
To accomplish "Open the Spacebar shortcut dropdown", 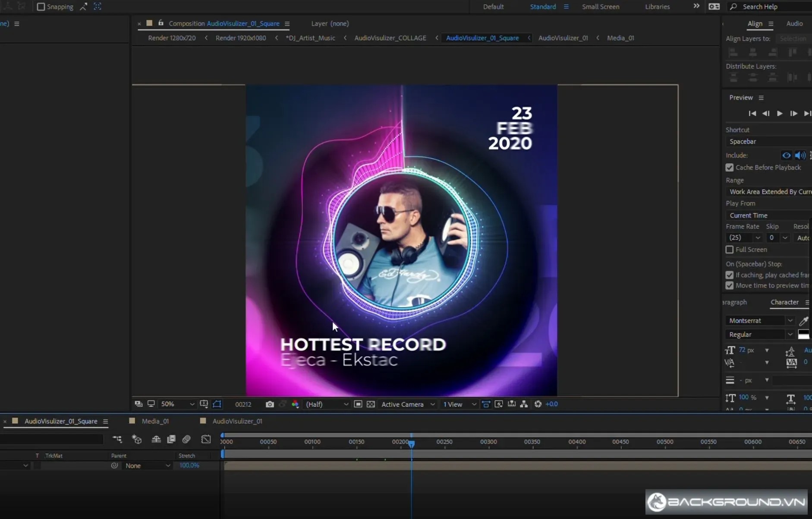I will click(769, 142).
